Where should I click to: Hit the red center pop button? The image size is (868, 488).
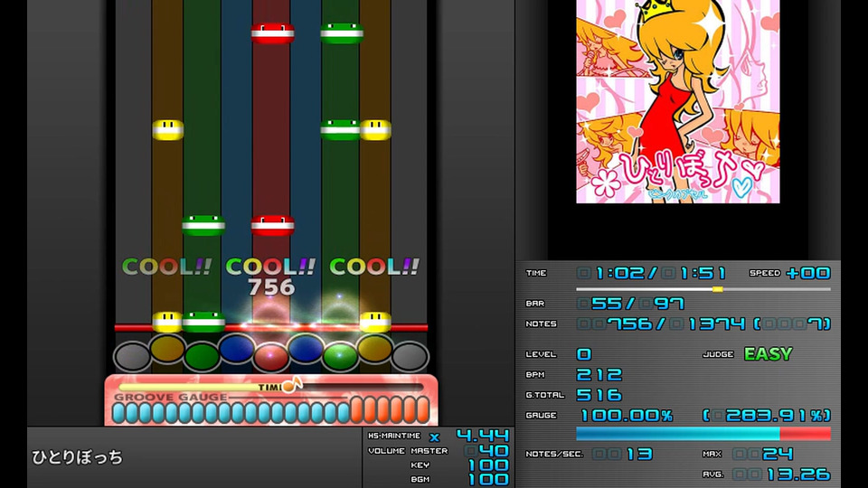(x=270, y=357)
